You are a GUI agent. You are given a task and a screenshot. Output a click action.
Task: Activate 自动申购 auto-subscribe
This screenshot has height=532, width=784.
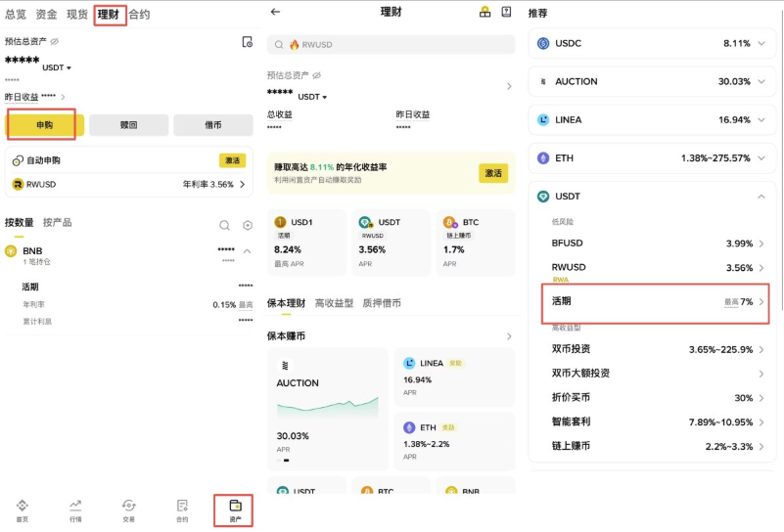(232, 160)
